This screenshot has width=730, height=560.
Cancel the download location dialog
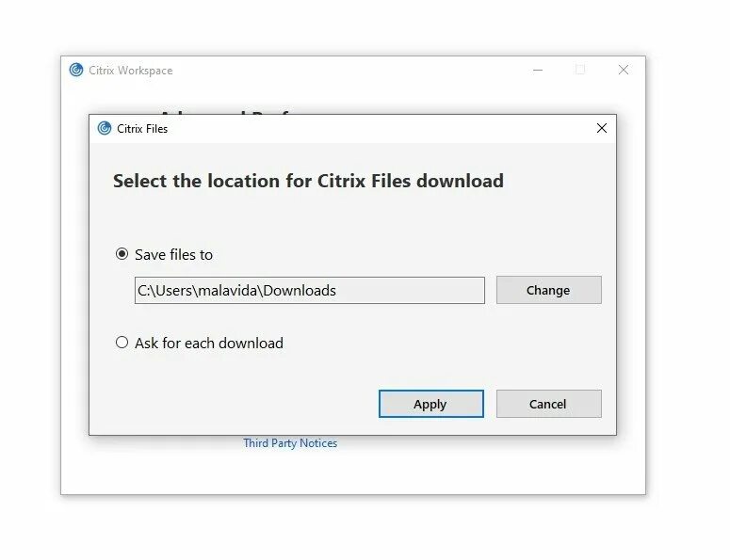click(549, 404)
